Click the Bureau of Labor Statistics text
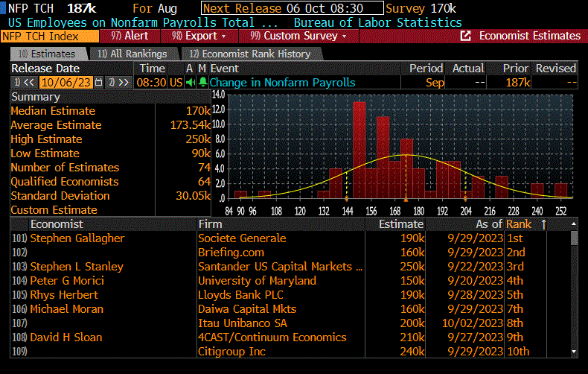The height and width of the screenshot is (374, 588). coord(377,22)
